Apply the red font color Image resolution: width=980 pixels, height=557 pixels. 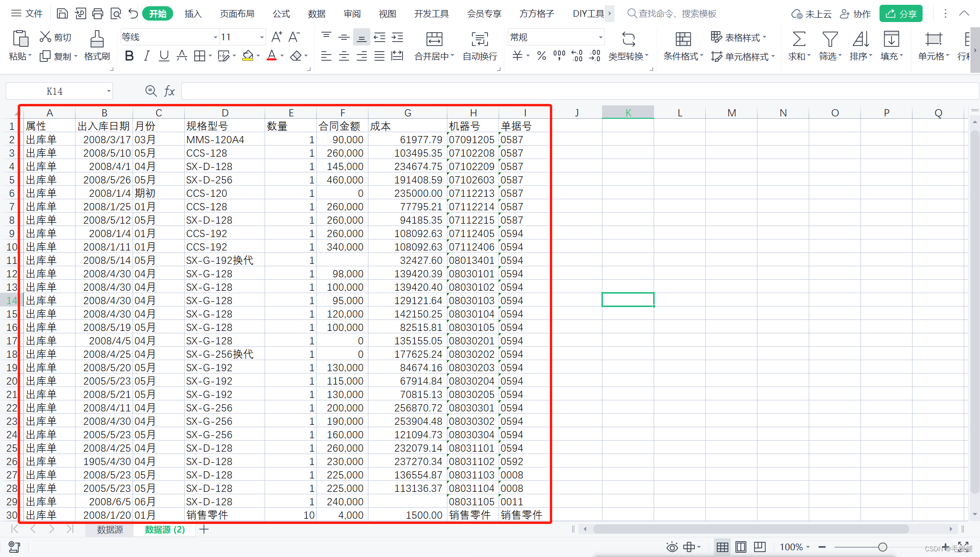(272, 56)
